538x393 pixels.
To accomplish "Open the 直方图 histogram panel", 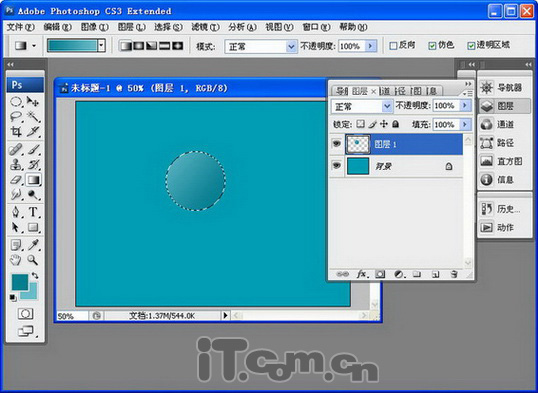I will (x=504, y=161).
